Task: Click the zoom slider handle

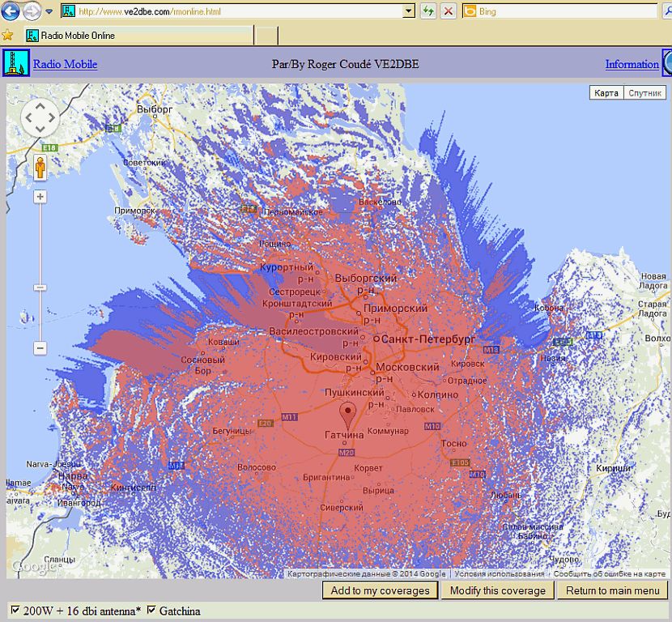Action: 40,288
